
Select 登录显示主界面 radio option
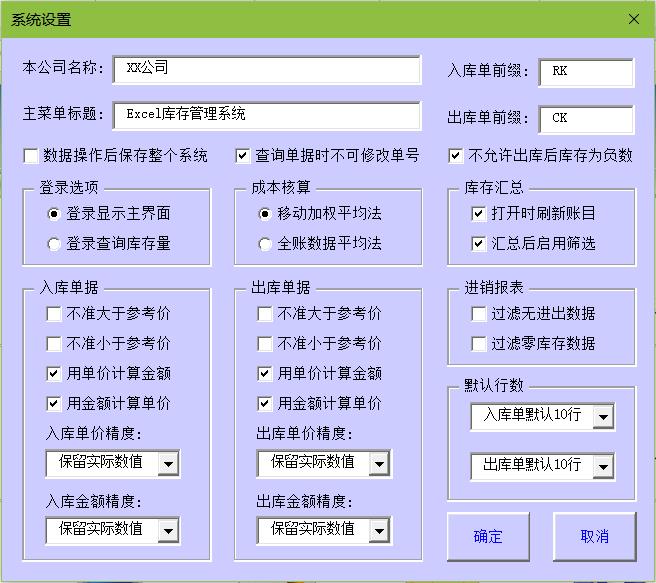click(54, 214)
